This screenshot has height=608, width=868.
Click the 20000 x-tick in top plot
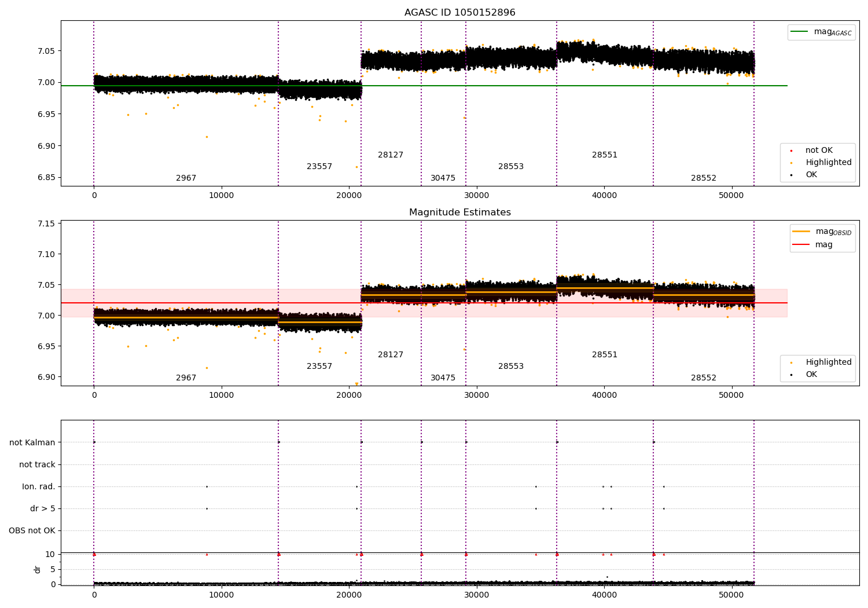point(349,196)
